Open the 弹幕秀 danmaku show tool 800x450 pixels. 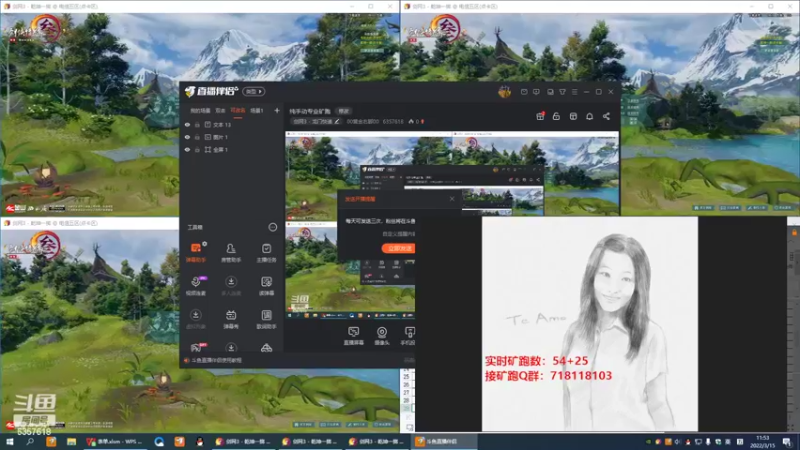pyautogui.click(x=231, y=319)
